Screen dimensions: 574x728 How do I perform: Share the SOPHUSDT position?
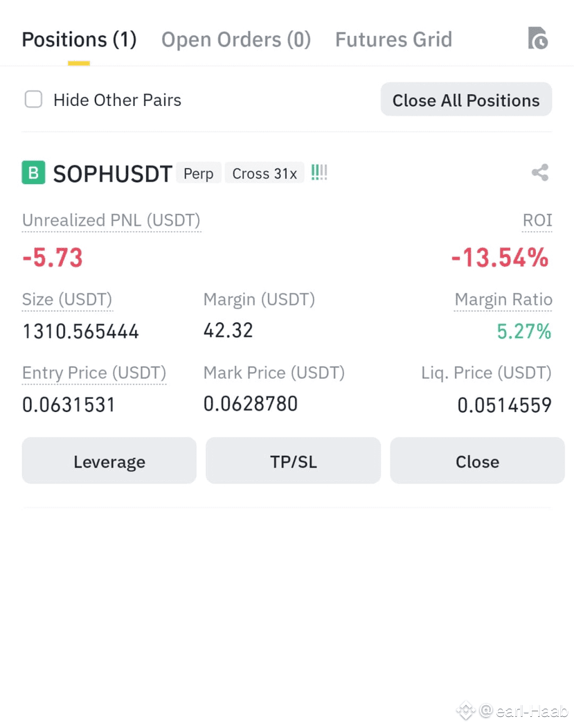[x=540, y=172]
